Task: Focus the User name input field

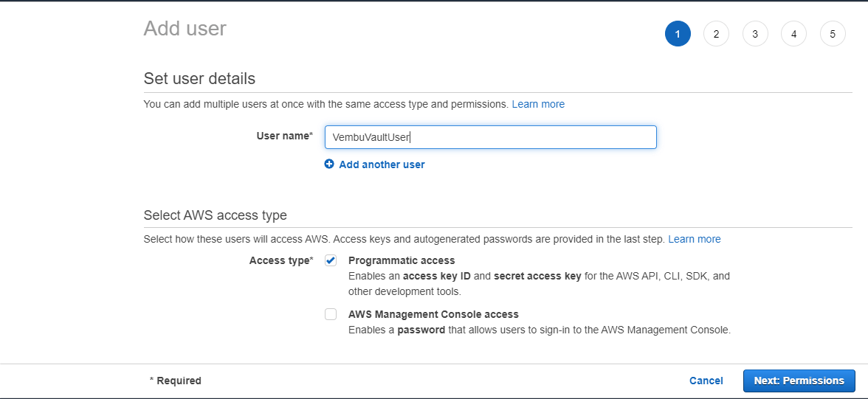Action: [490, 137]
